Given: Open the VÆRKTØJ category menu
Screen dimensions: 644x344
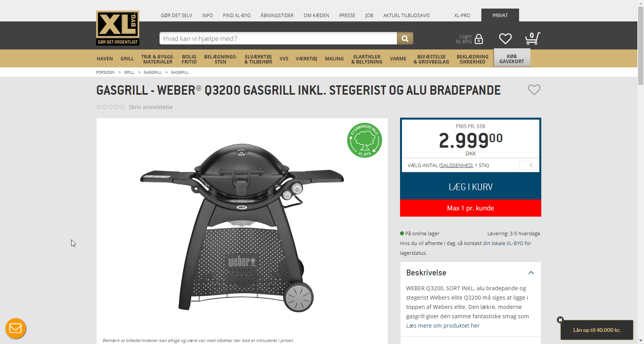Looking at the screenshot, I should point(306,59).
